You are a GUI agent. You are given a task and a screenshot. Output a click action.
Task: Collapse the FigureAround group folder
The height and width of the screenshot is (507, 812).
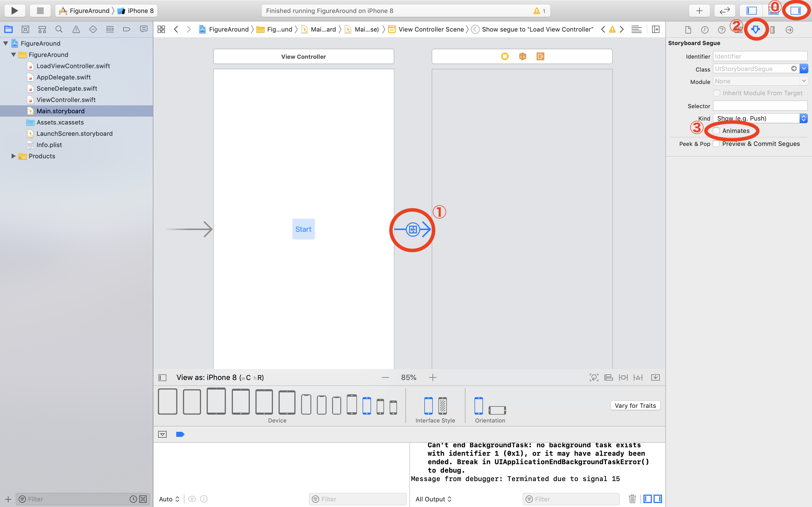pyautogui.click(x=14, y=55)
